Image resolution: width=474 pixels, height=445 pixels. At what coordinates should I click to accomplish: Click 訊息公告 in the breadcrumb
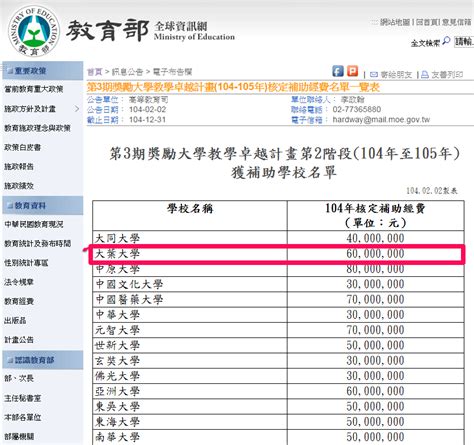click(x=127, y=72)
